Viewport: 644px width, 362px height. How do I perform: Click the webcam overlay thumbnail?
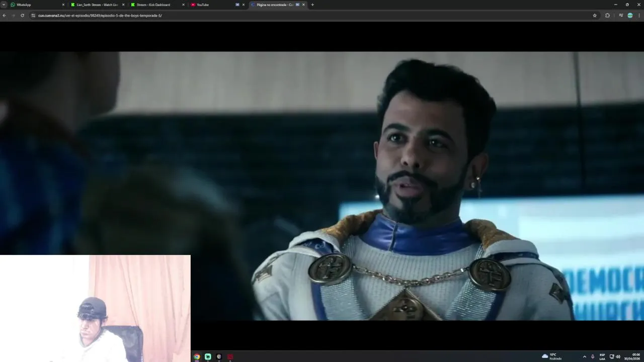point(95,308)
